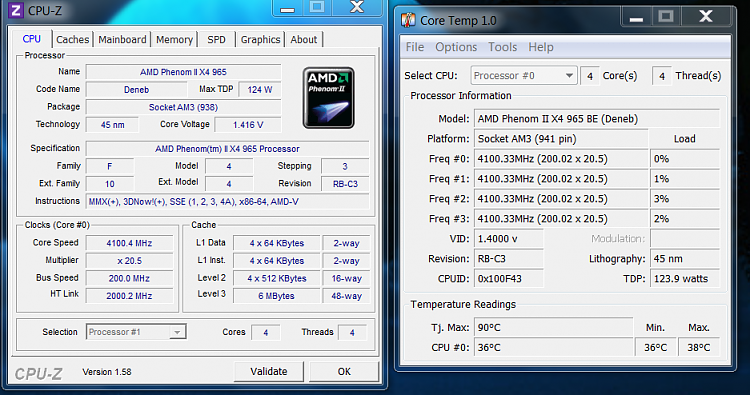Click the Bus Speed value 200.0 MHz

click(129, 278)
